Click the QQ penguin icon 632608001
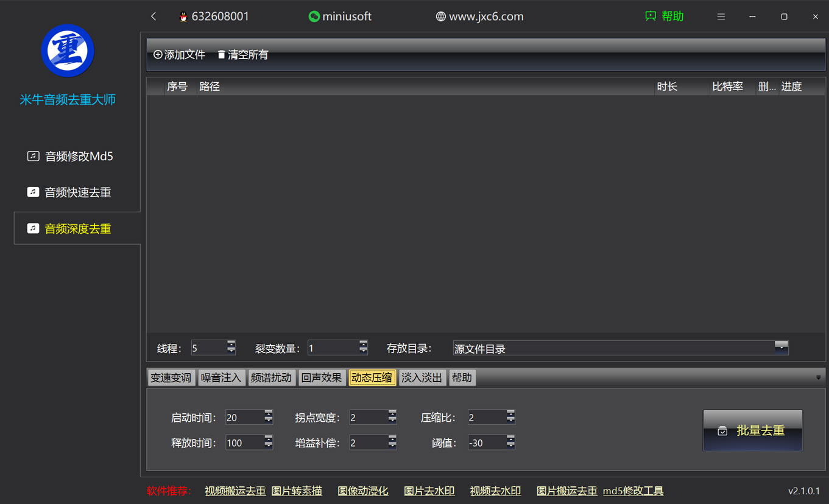The width and height of the screenshot is (829, 504). coord(183,17)
